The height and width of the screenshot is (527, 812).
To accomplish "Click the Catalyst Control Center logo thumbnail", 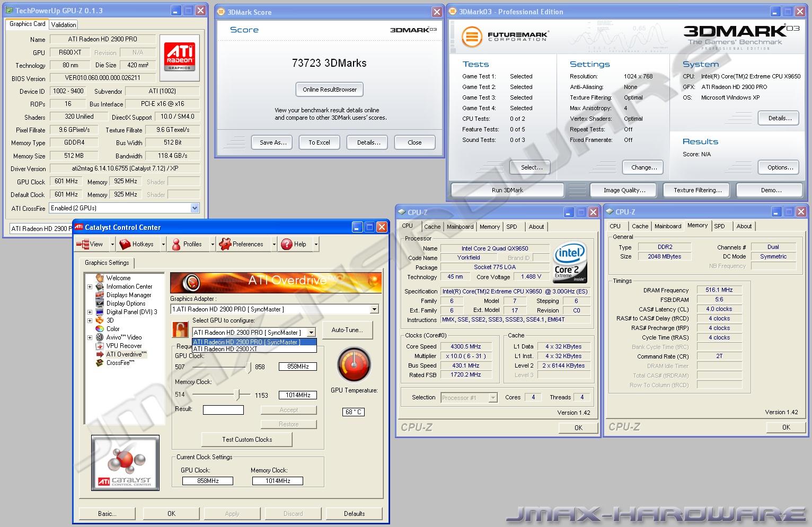I will pos(125,462).
